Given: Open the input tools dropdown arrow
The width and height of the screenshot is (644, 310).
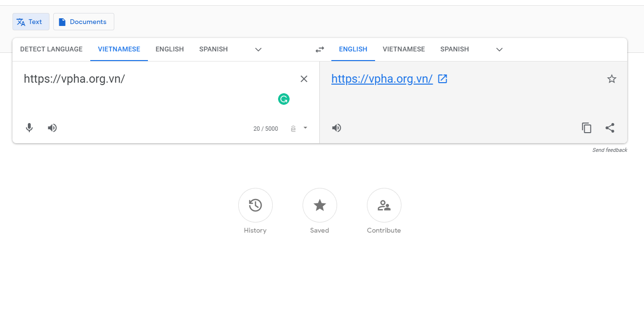Looking at the screenshot, I should click(x=305, y=128).
